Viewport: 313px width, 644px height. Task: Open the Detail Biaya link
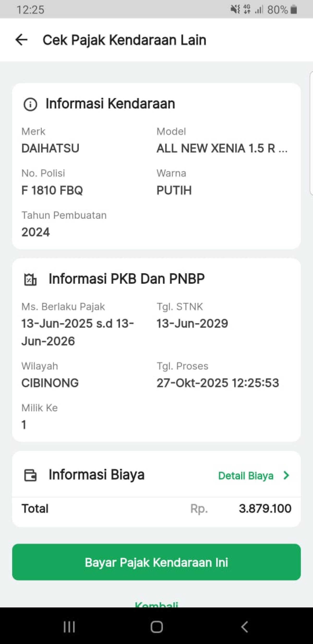(x=246, y=476)
